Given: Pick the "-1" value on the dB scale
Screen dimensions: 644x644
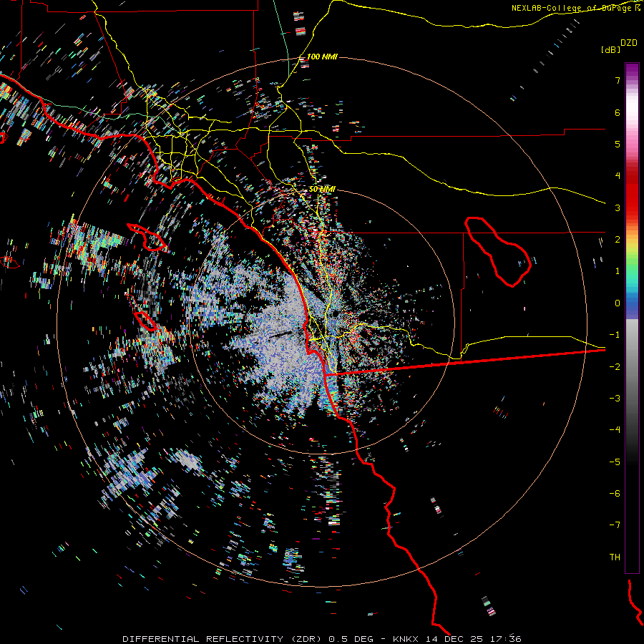Looking at the screenshot, I should tap(615, 335).
